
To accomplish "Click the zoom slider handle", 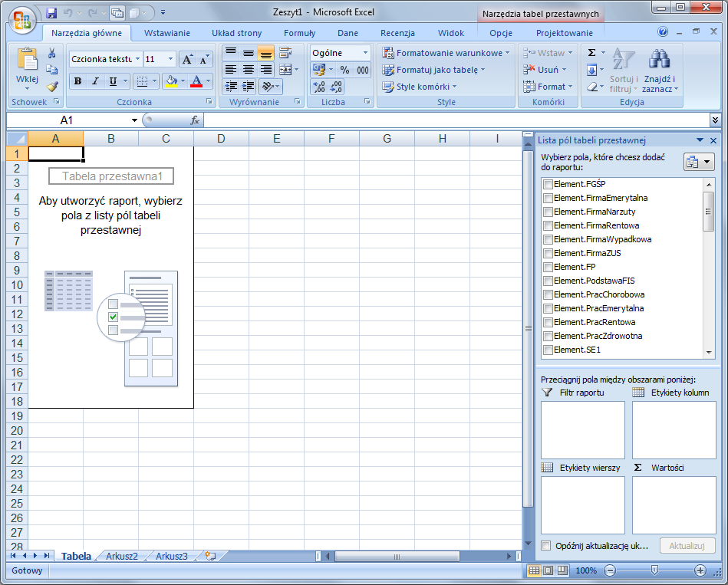I will pyautogui.click(x=654, y=570).
